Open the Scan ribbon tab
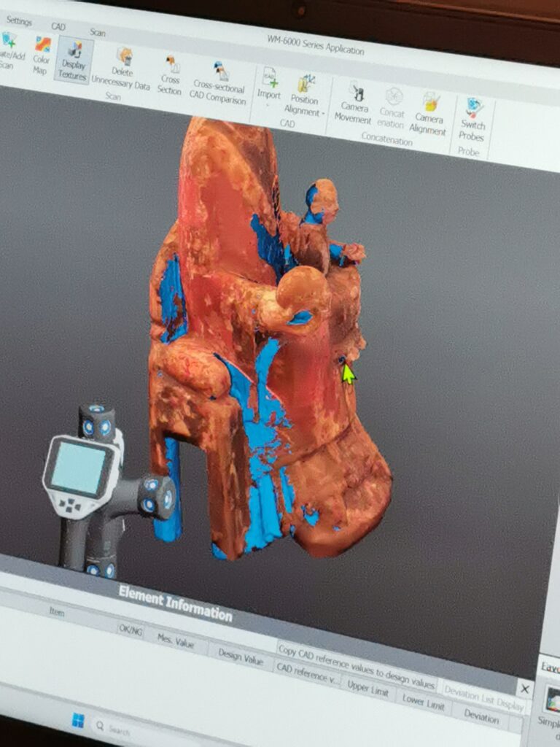 (x=98, y=32)
